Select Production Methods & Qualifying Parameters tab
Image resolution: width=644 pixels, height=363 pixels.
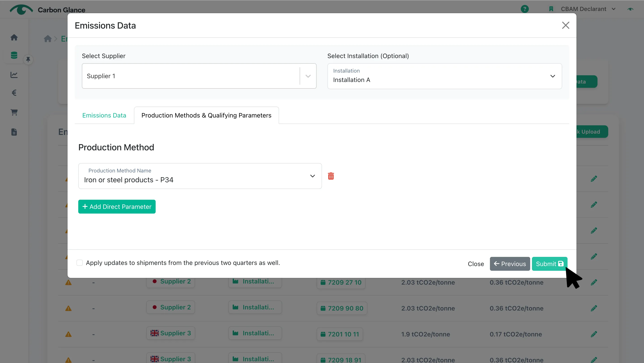click(206, 115)
